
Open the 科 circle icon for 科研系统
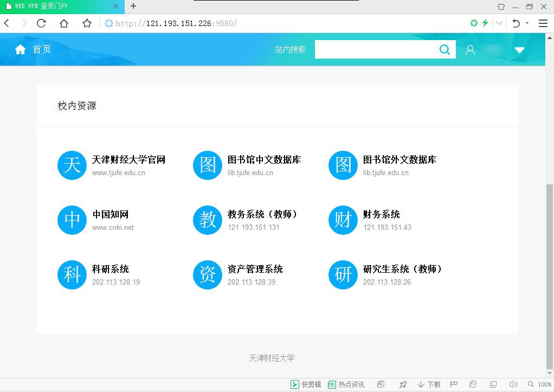click(72, 275)
